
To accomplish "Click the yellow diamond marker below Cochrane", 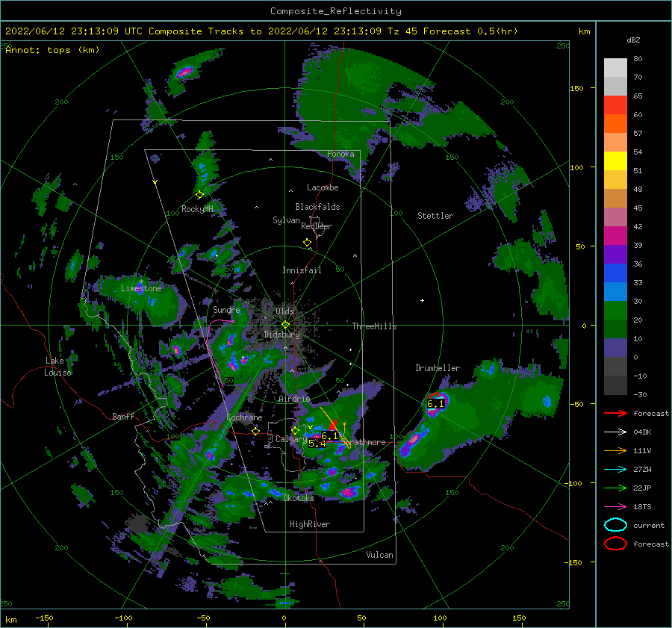I will pyautogui.click(x=256, y=431).
